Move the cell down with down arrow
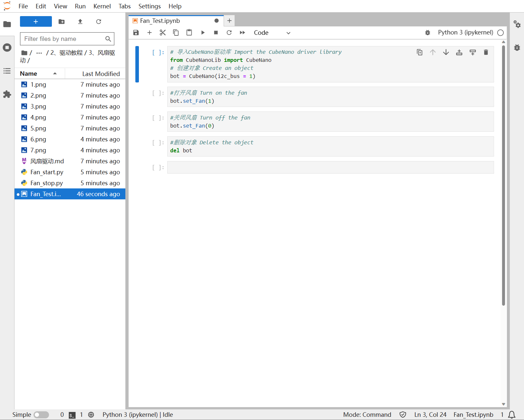 click(446, 52)
